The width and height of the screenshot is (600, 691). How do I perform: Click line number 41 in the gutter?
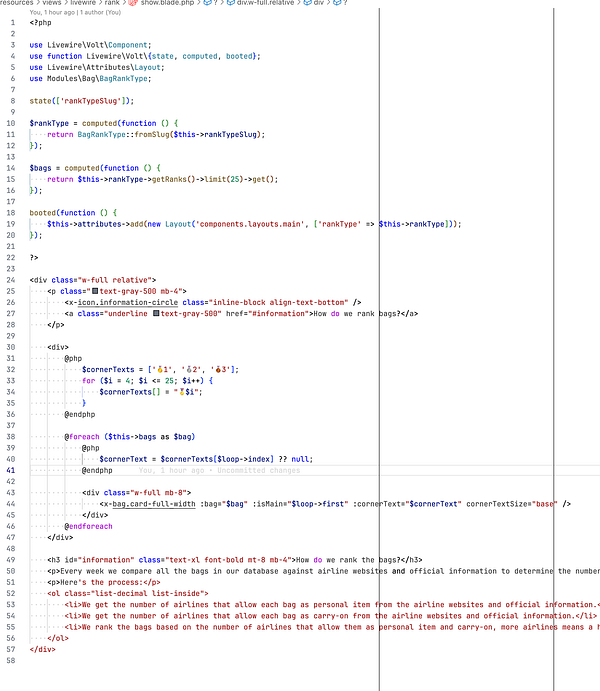point(11,470)
